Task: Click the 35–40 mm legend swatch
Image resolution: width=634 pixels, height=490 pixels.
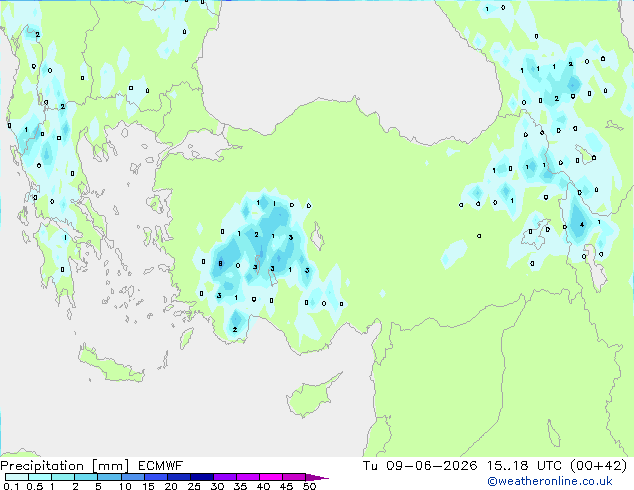Action: tap(248, 477)
